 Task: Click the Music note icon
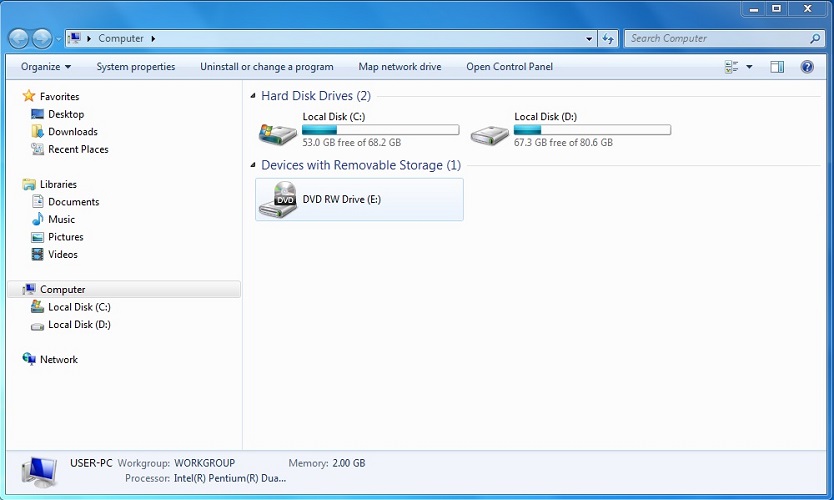[37, 219]
